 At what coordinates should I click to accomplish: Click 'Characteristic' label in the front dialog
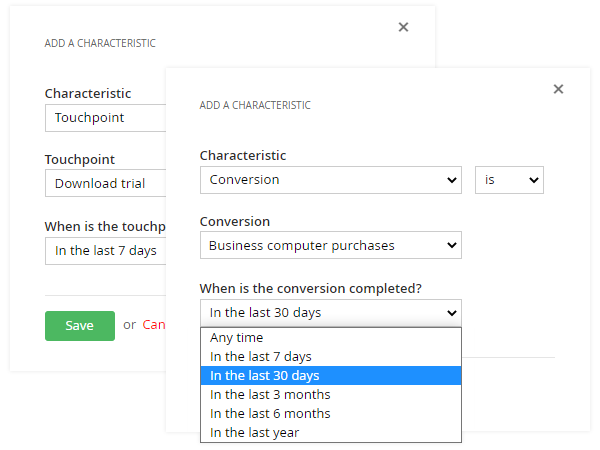(x=243, y=156)
